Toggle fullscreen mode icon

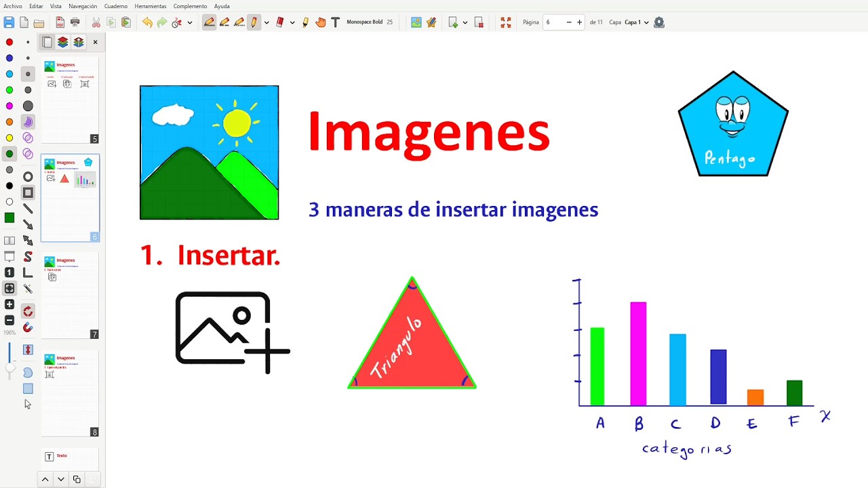[506, 22]
